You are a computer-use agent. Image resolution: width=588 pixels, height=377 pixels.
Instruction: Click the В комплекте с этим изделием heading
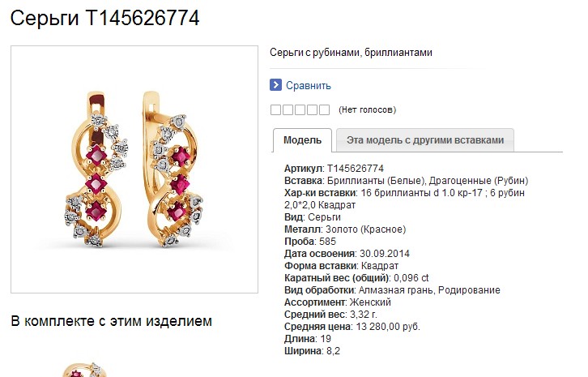point(112,321)
